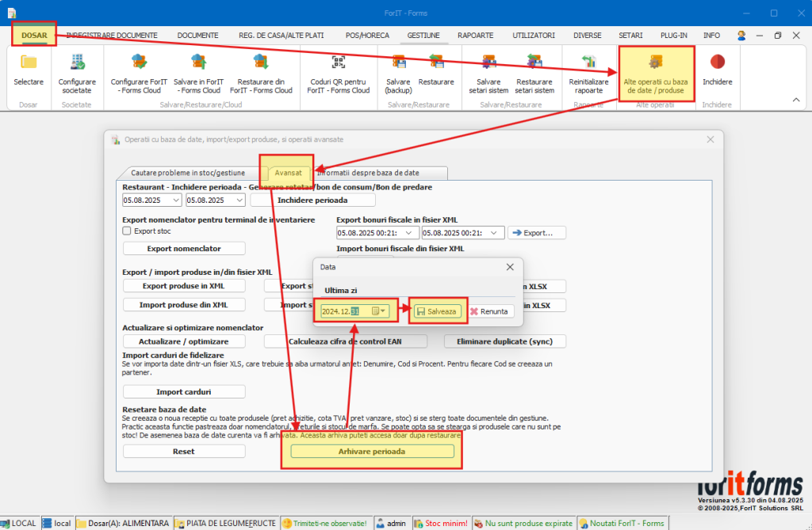
Task: Click the LOCAL status bar entry
Action: pyautogui.click(x=19, y=524)
